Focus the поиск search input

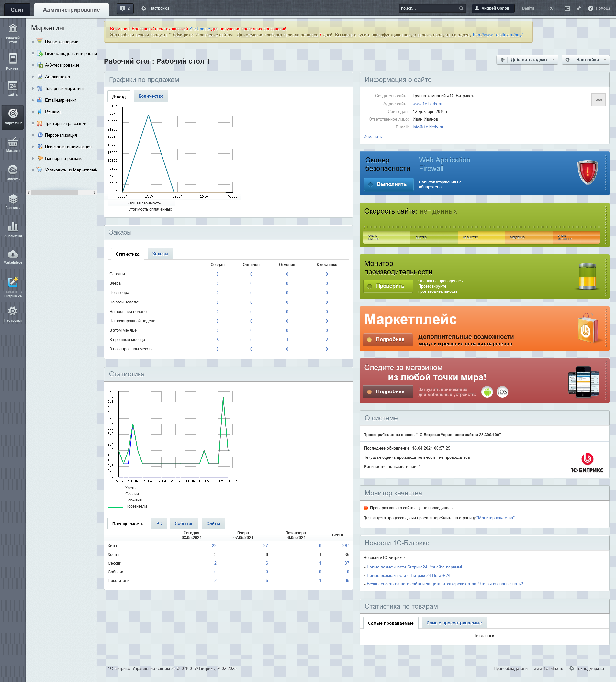[x=429, y=8]
